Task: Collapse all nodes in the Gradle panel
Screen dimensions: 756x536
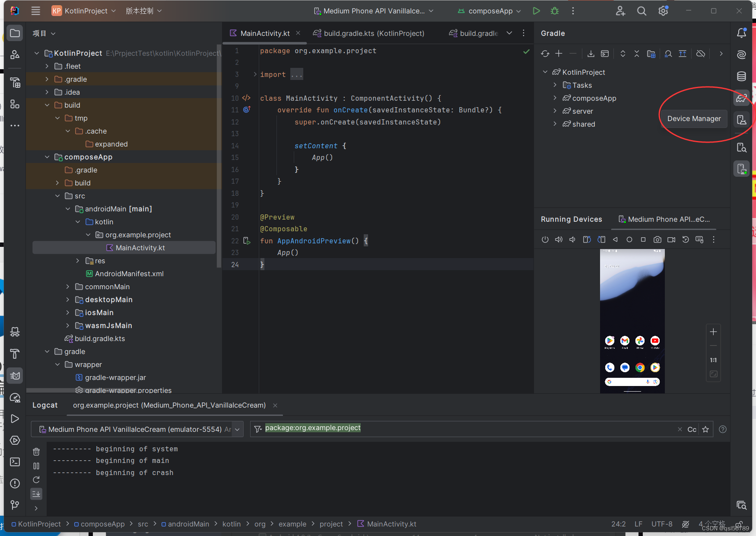Action: [636, 54]
